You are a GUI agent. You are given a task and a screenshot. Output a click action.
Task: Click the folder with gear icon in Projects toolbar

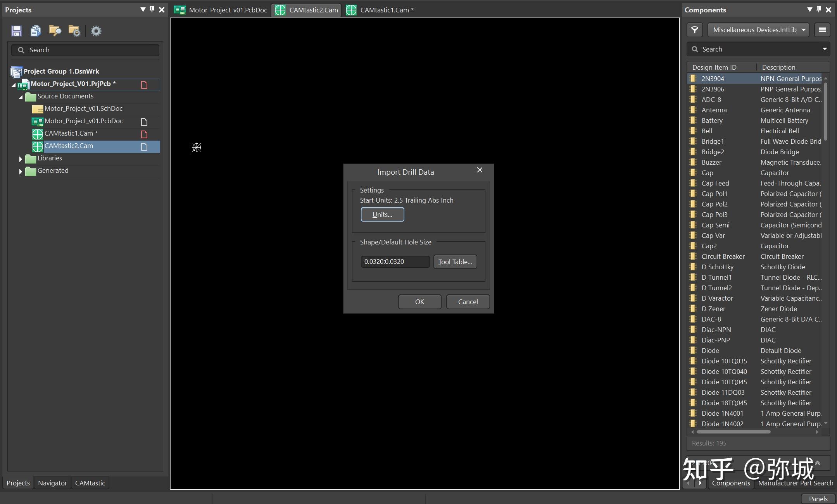[x=74, y=31]
